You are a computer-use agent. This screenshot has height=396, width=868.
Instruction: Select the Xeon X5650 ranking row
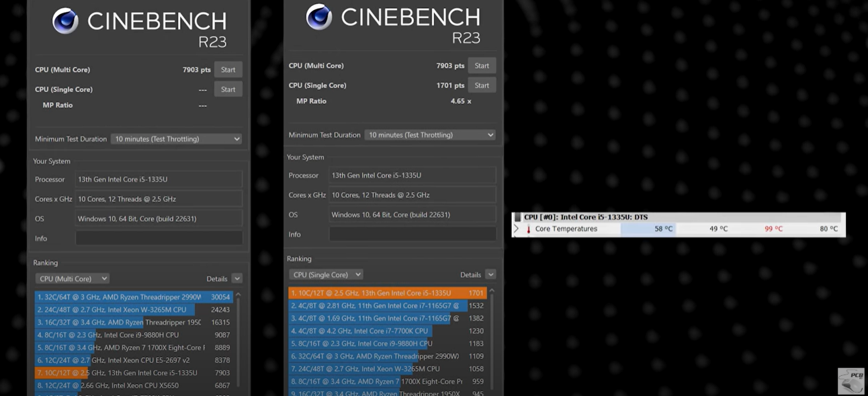click(x=133, y=386)
